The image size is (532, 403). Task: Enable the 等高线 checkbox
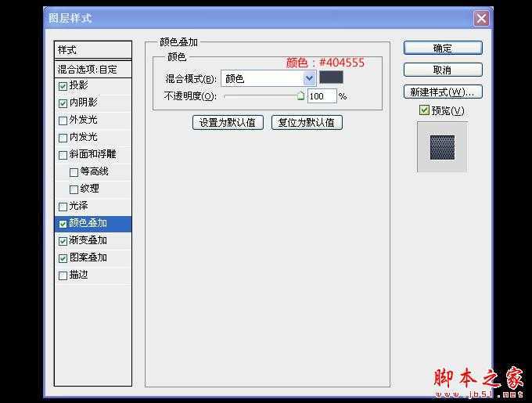pos(74,173)
